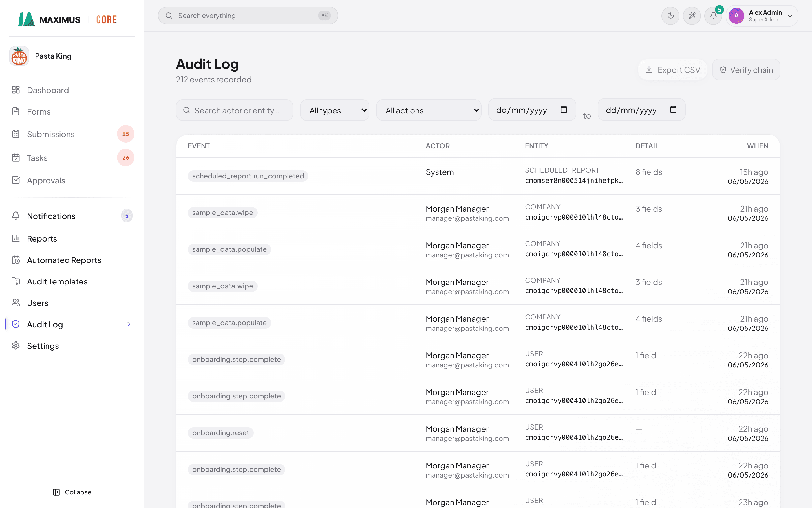Image resolution: width=812 pixels, height=508 pixels.
Task: Click the Submissions clipboard icon
Action: click(16, 134)
